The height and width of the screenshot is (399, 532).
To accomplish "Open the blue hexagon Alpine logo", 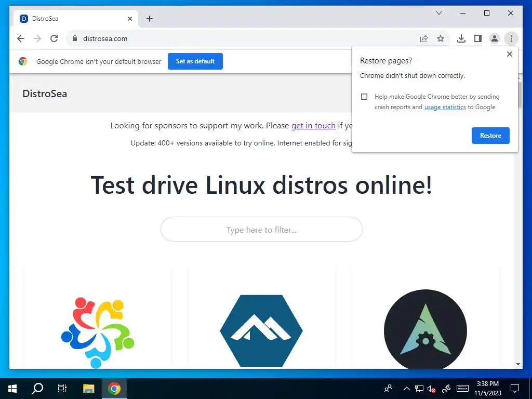I will coord(261,331).
